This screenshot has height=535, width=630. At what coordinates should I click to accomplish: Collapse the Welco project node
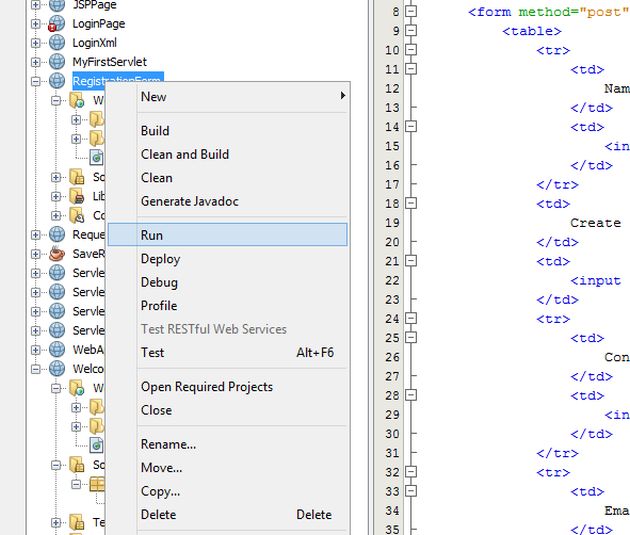click(36, 369)
